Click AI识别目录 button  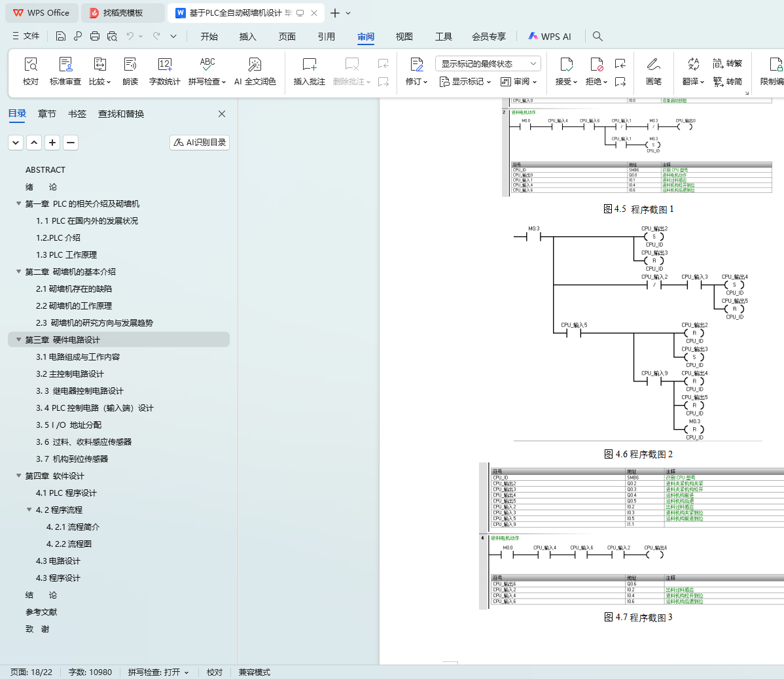tap(200, 143)
